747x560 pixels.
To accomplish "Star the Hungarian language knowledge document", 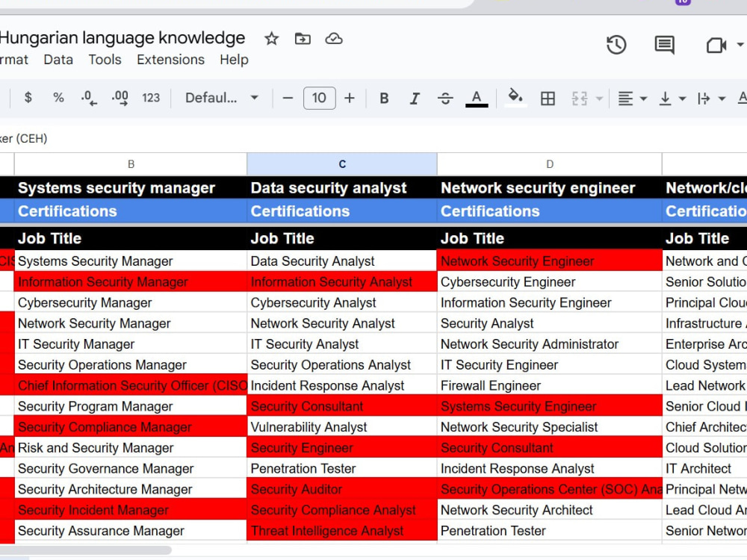I will (x=272, y=39).
